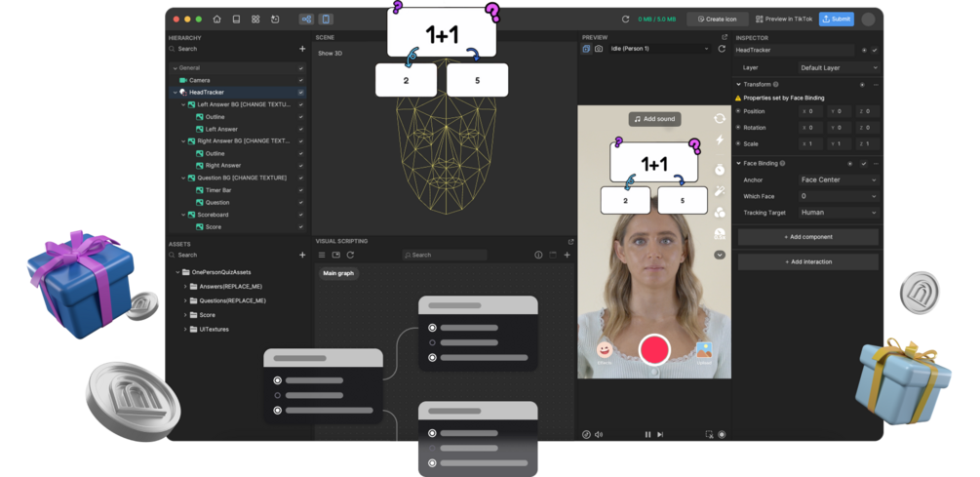Pop out the Preview panel
The image size is (980, 477).
tap(725, 37)
